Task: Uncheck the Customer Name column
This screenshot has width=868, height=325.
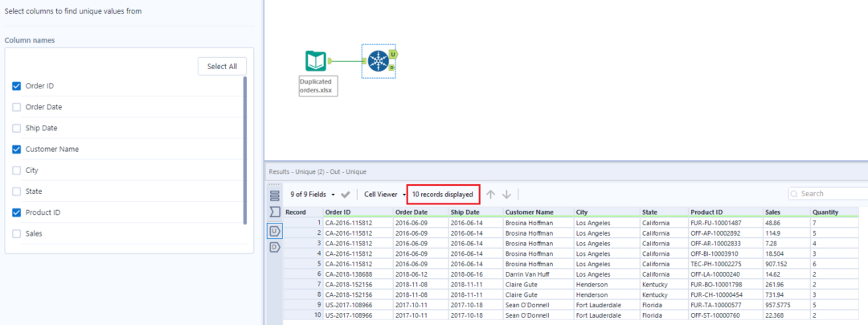Action: tap(17, 150)
